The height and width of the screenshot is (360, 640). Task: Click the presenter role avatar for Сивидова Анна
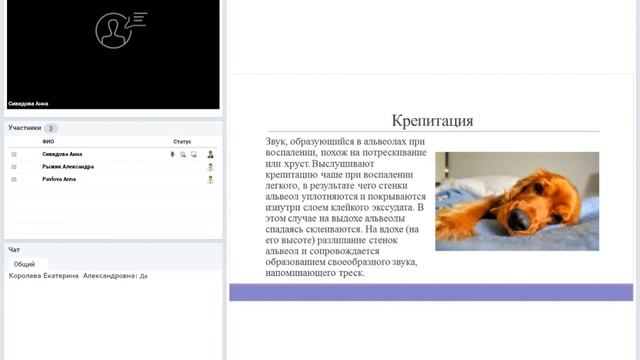click(x=210, y=154)
